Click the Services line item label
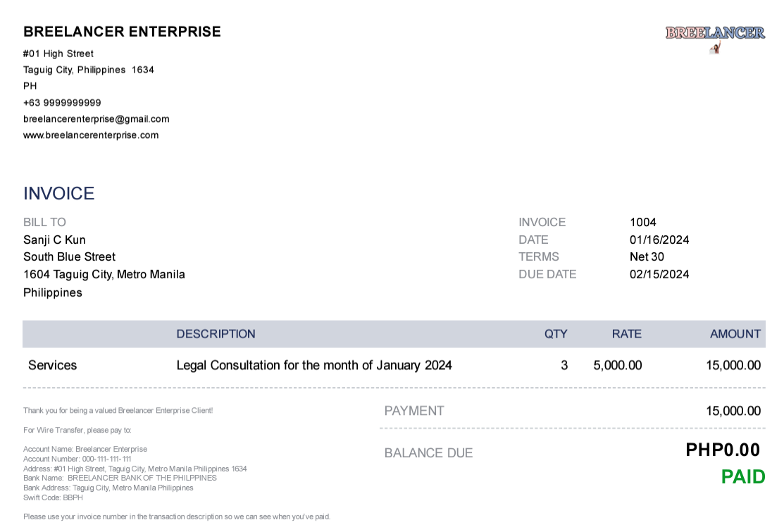 pos(52,366)
